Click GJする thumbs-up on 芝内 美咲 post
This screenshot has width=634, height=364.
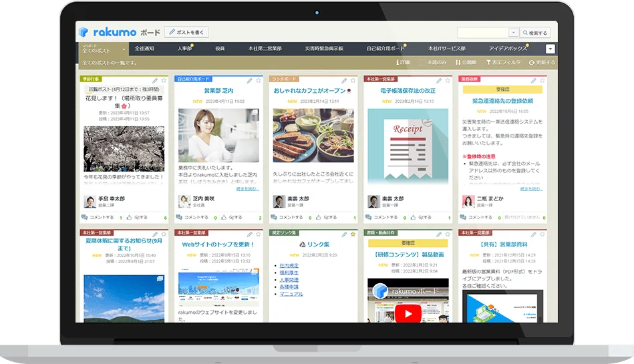coord(232,217)
